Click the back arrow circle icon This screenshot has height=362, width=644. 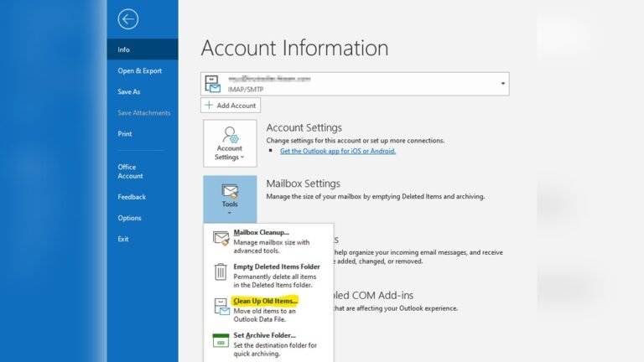coord(128,19)
